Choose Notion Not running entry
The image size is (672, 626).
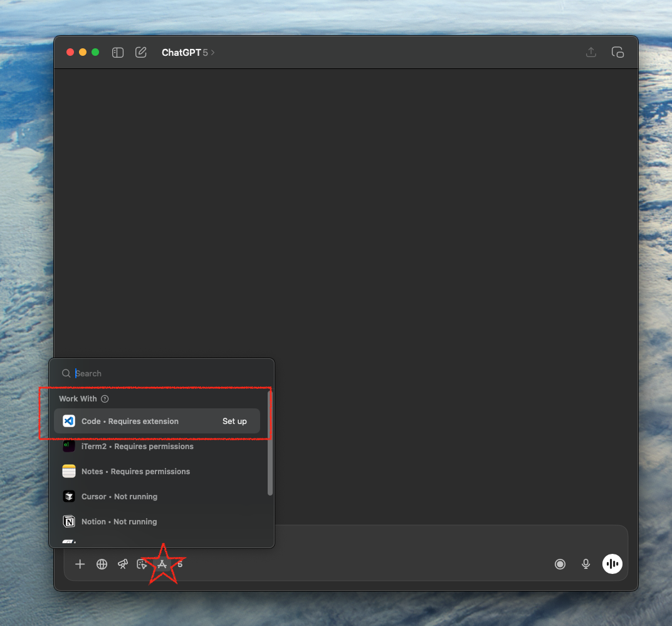pyautogui.click(x=157, y=521)
